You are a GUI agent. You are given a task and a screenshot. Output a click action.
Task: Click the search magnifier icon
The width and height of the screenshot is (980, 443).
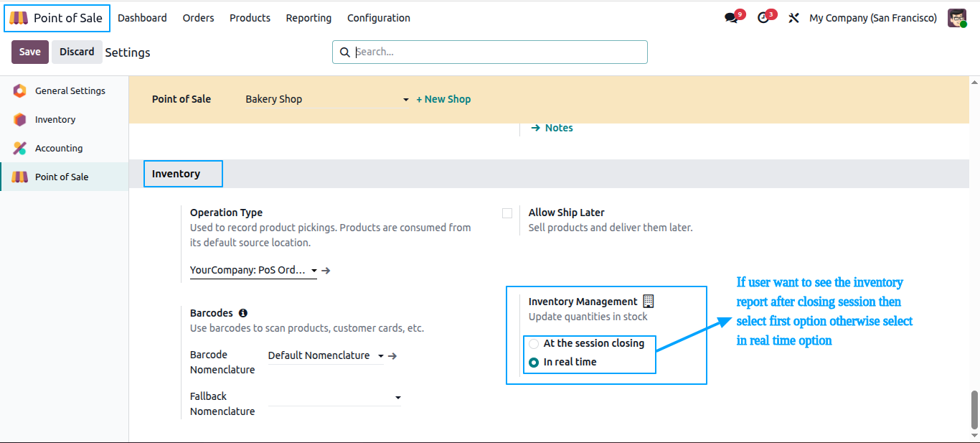344,52
